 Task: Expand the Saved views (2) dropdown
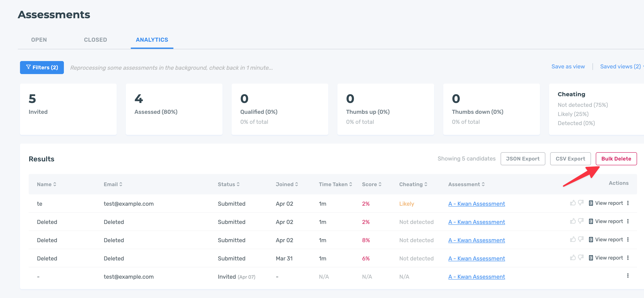621,66
